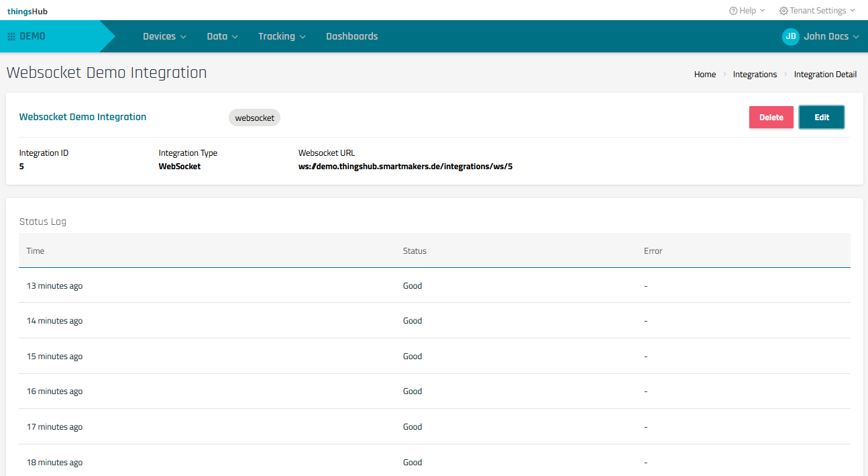868x476 pixels.
Task: Open the John Docs user menu
Action: pyautogui.click(x=830, y=36)
